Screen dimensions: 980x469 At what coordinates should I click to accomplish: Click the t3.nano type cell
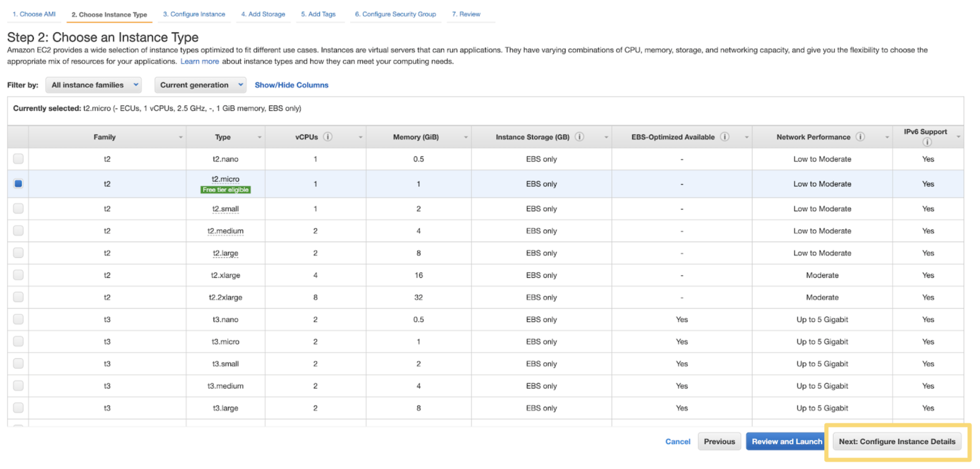pyautogui.click(x=225, y=319)
